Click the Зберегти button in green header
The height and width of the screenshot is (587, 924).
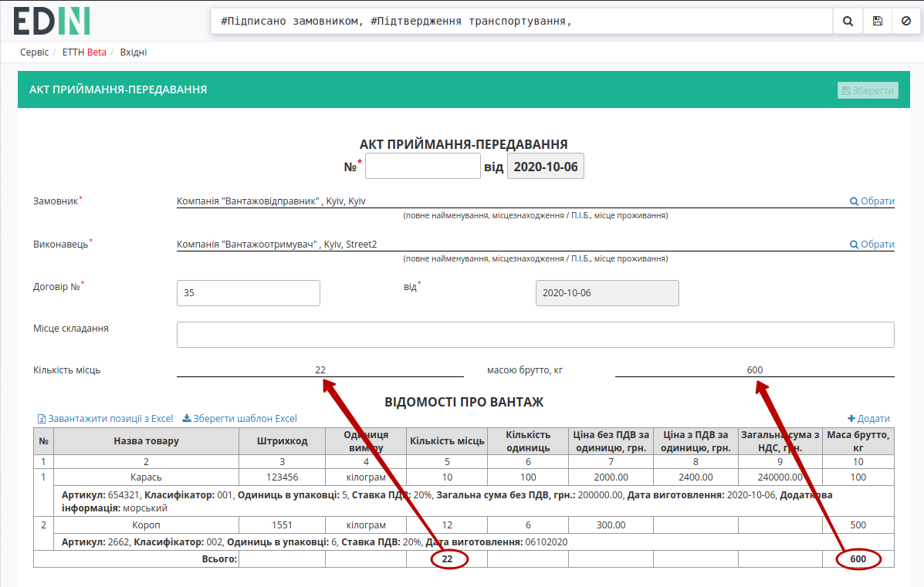(x=868, y=90)
